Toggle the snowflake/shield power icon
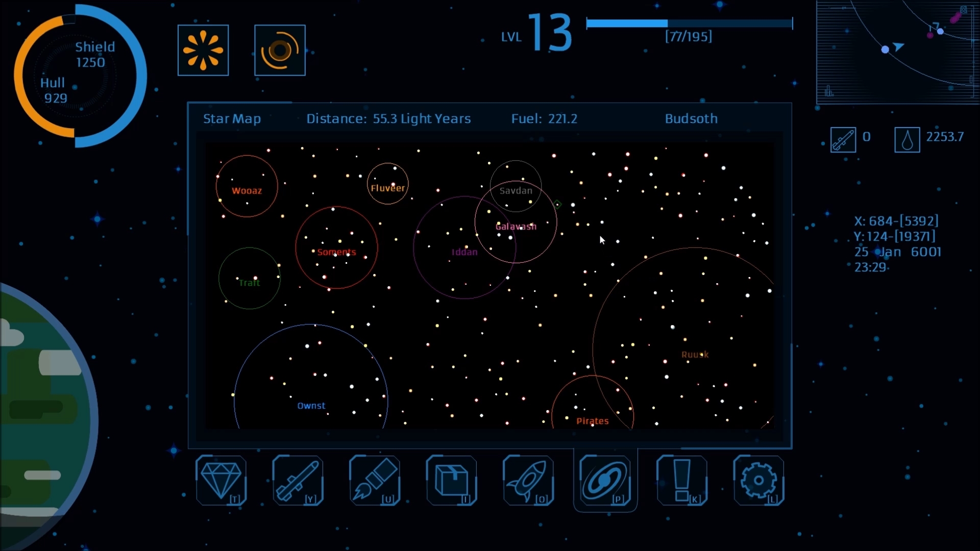980x551 pixels. pyautogui.click(x=203, y=51)
